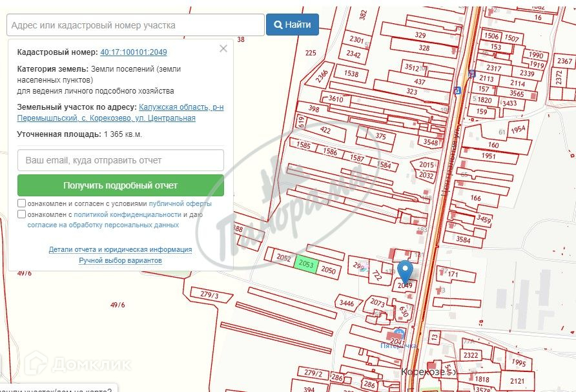
Task: Select parcel 171 on the map
Action: coord(453,274)
